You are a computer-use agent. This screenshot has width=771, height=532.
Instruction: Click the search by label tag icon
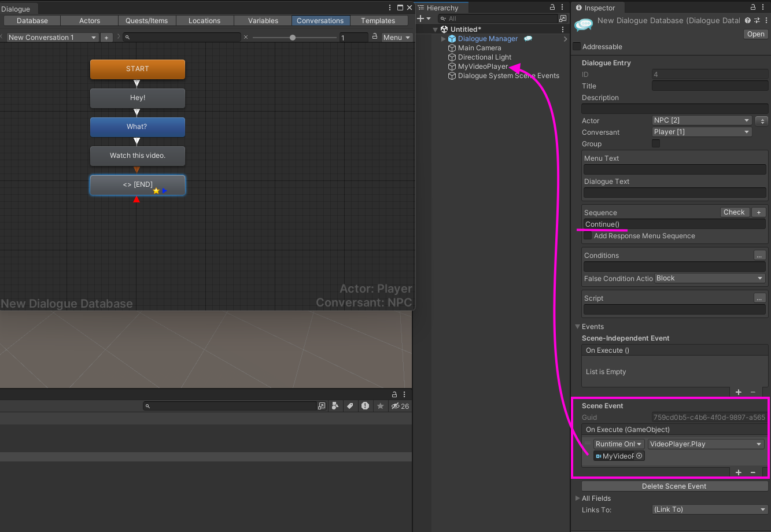(350, 406)
